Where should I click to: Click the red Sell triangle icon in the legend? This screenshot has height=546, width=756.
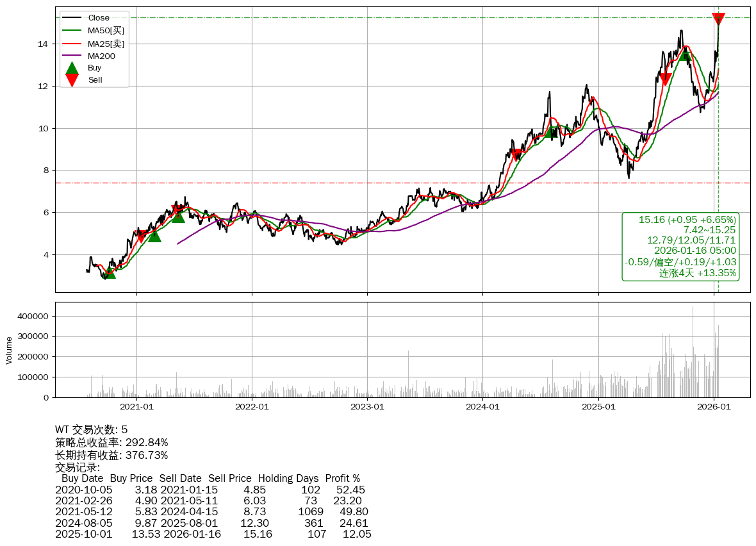pyautogui.click(x=72, y=80)
